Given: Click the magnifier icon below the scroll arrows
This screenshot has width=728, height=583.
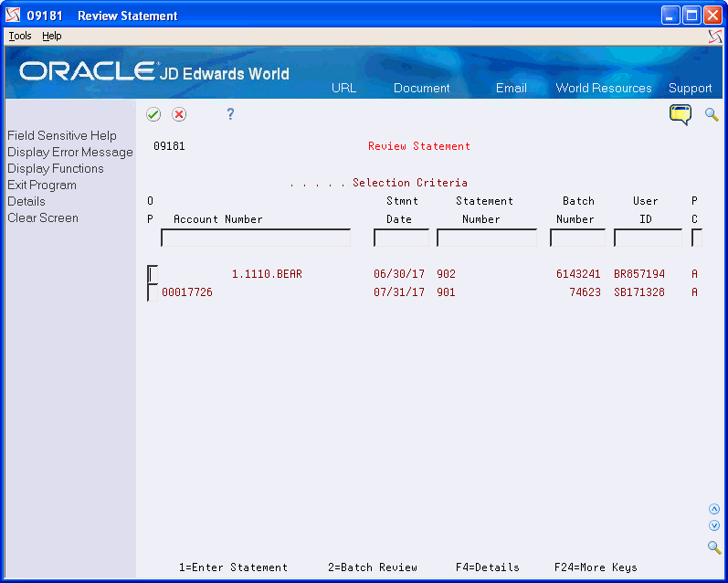Looking at the screenshot, I should [714, 546].
